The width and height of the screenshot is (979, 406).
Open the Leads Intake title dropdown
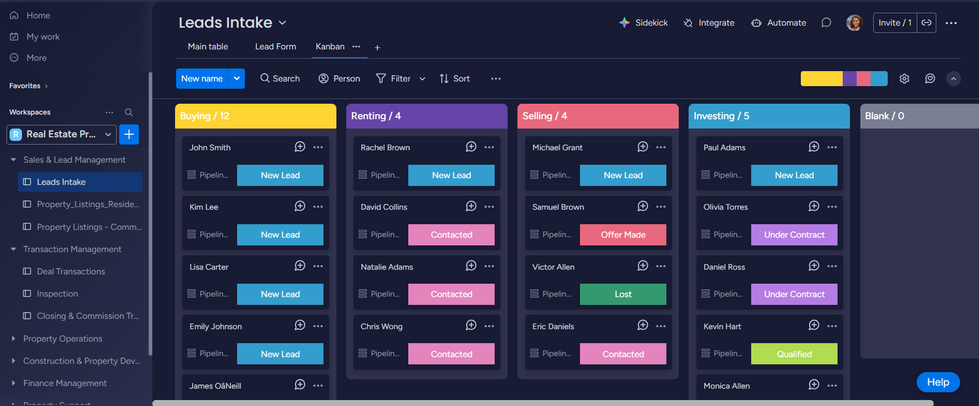click(282, 23)
